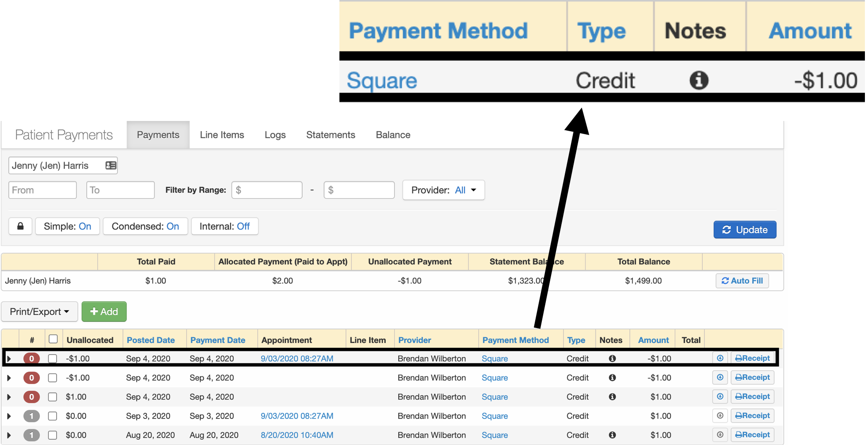
Task: Click info icon in enlarged Square callout
Action: tap(699, 80)
